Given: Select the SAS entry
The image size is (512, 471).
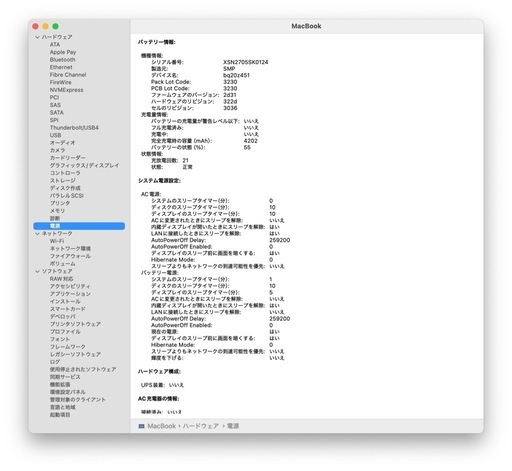Looking at the screenshot, I should (55, 105).
